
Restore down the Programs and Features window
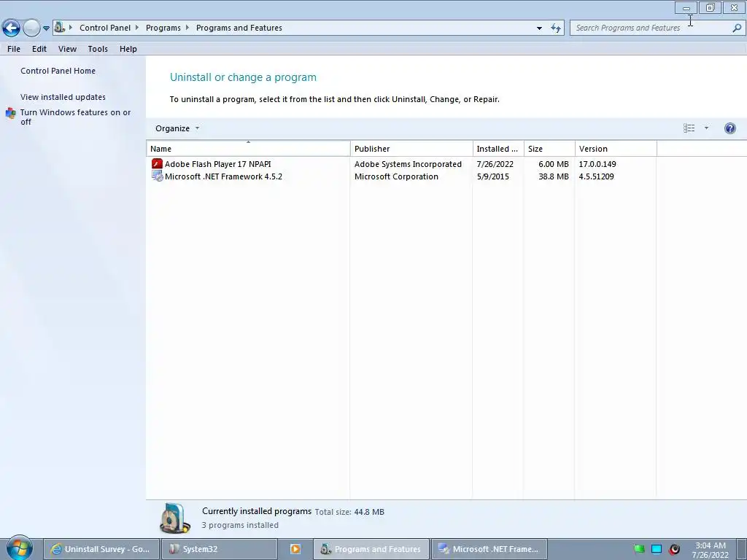(710, 7)
